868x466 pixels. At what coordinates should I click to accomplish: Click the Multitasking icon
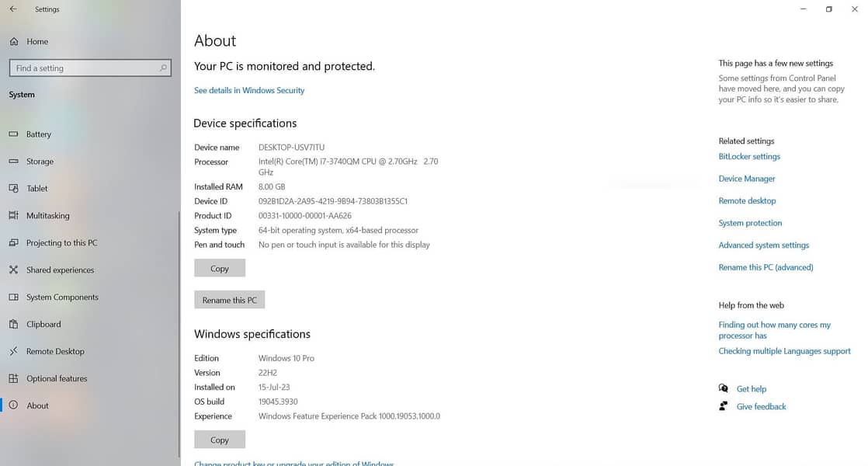(14, 215)
